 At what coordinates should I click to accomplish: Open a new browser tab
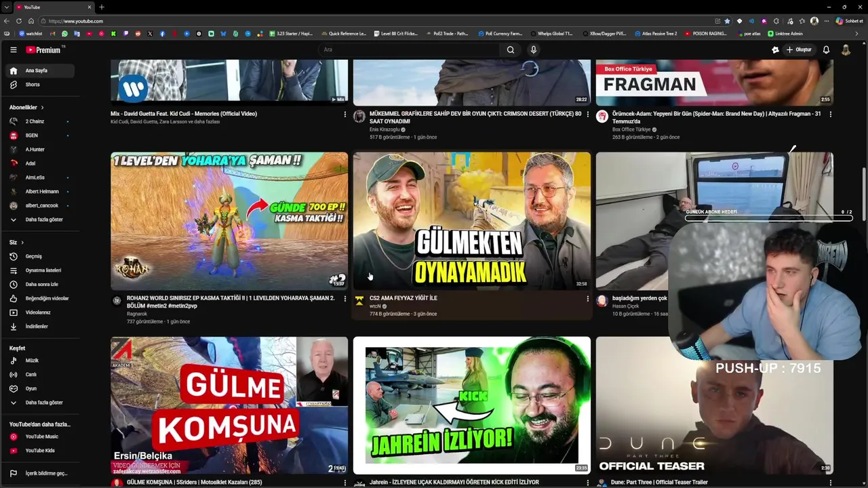click(102, 7)
